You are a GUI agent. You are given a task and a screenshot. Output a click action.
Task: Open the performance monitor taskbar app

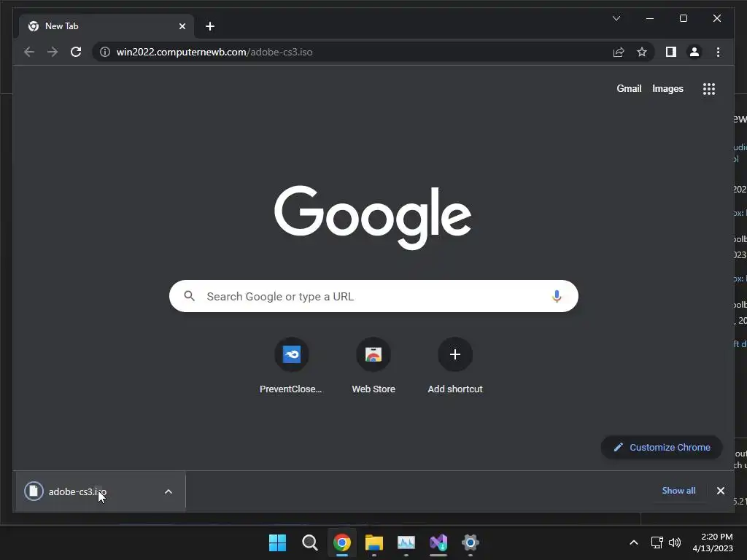pyautogui.click(x=406, y=542)
